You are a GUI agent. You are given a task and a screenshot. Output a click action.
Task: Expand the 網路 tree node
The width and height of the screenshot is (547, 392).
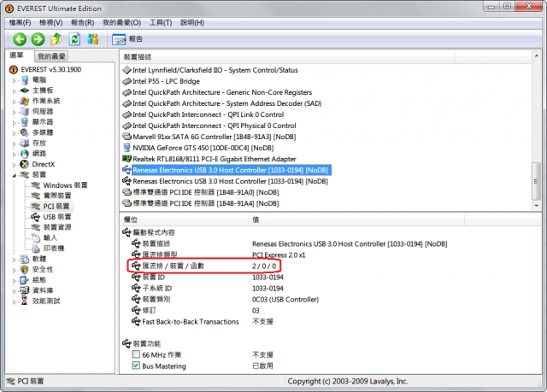(15, 155)
